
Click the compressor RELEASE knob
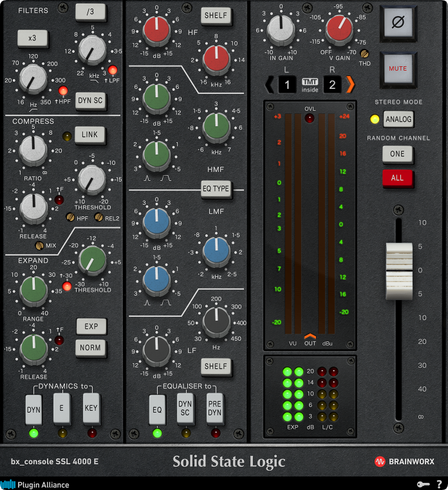[x=33, y=208]
